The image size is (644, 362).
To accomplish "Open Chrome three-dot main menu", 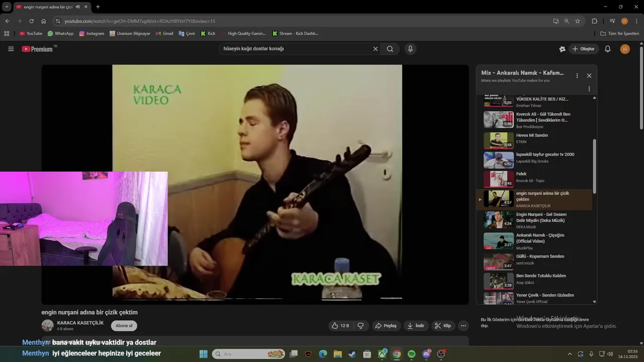I will [636, 21].
